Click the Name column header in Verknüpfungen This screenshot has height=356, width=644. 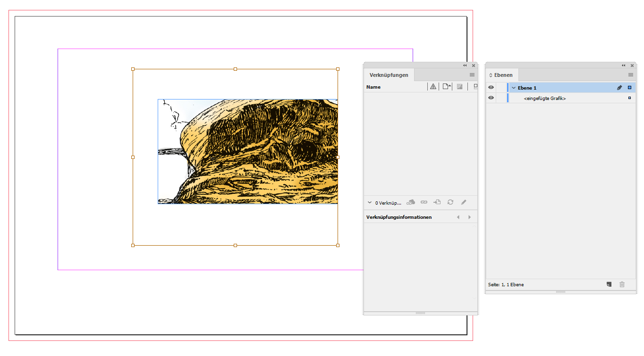373,87
